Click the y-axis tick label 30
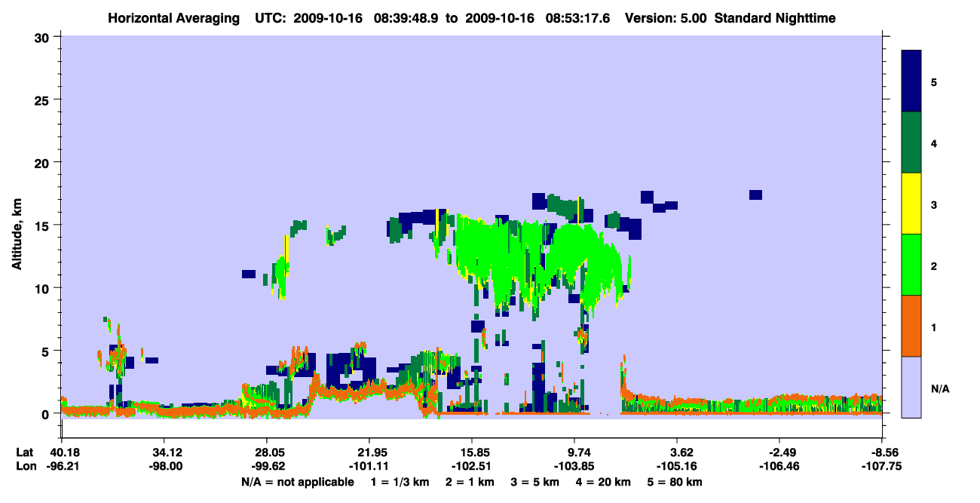 (44, 36)
